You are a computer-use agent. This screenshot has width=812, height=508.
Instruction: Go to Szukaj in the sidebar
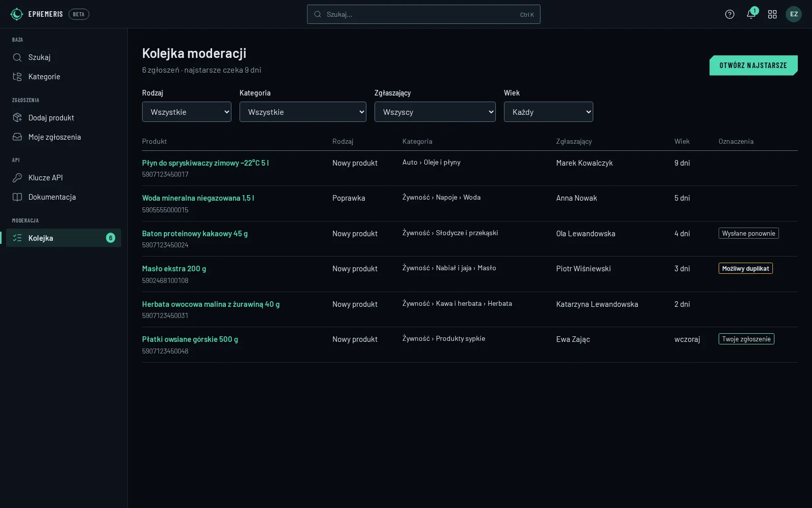click(x=63, y=57)
